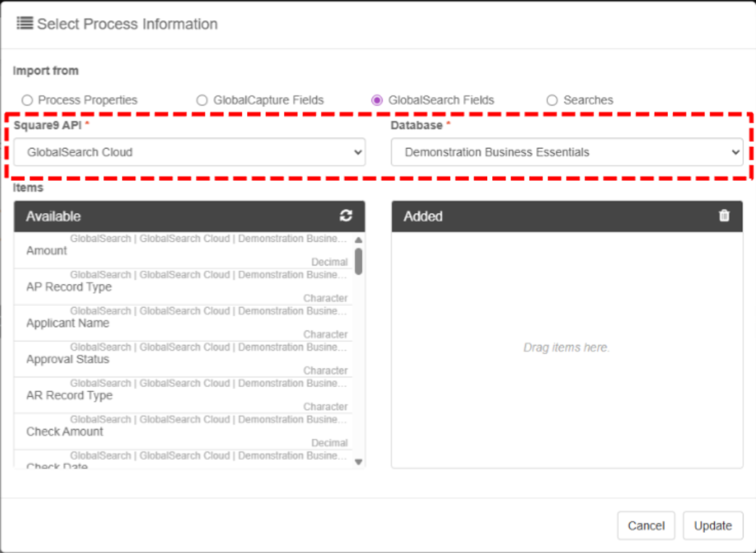756x553 pixels.
Task: Click the Cancel button
Action: (646, 526)
